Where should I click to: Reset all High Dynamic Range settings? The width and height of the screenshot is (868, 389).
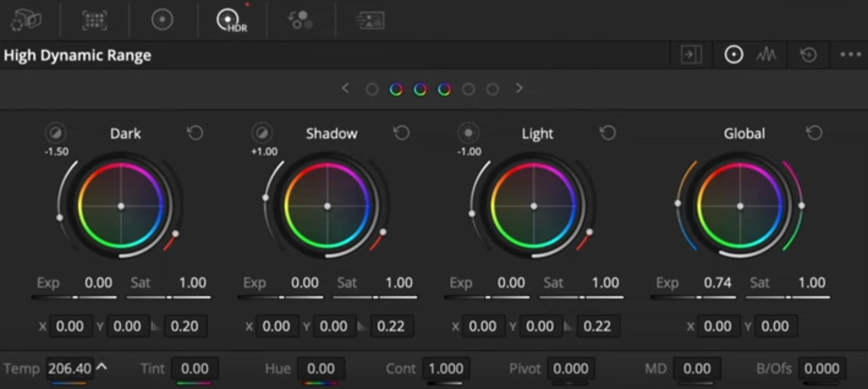click(809, 55)
